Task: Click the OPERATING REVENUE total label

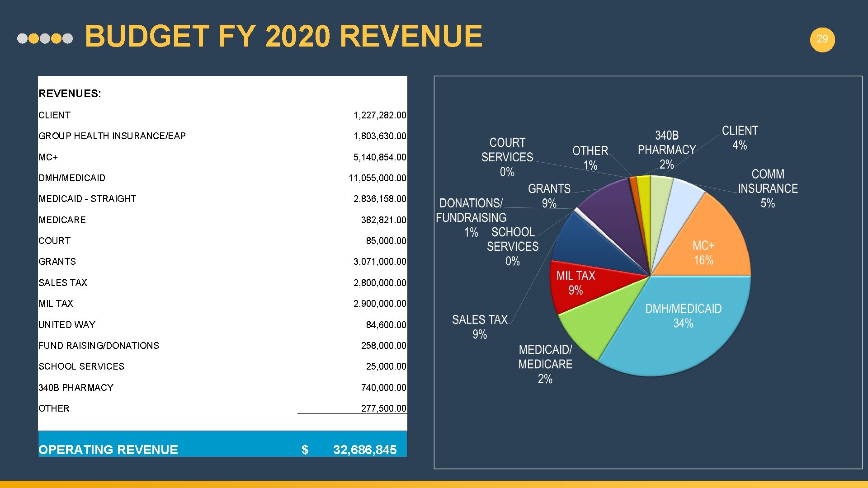Action: pos(108,450)
